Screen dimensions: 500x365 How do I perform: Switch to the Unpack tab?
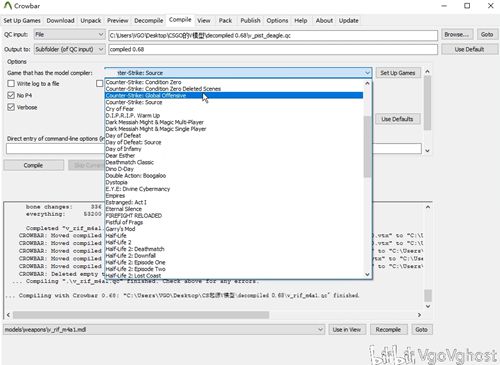[91, 21]
